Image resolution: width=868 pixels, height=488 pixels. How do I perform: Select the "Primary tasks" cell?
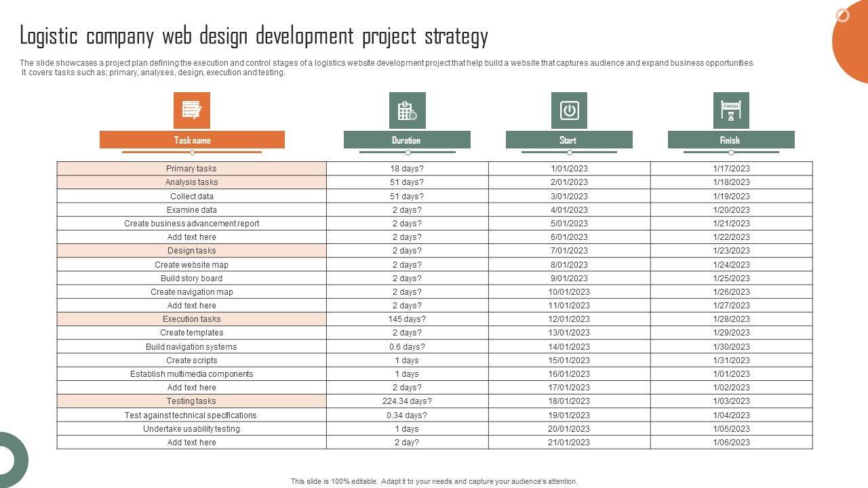[192, 169]
